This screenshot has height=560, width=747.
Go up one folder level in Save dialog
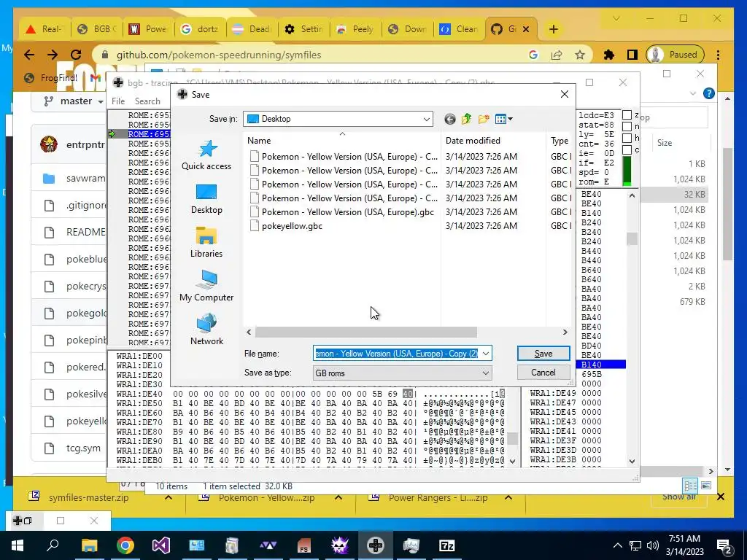click(466, 119)
